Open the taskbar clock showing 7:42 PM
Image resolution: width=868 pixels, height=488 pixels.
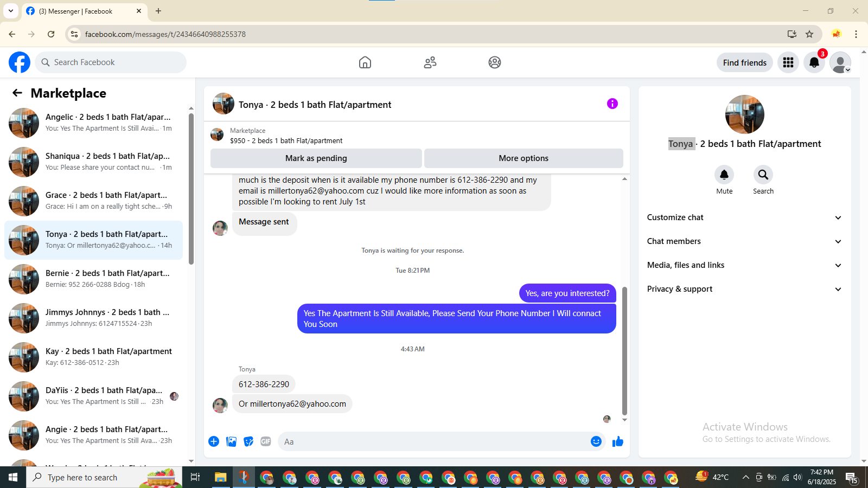click(822, 477)
